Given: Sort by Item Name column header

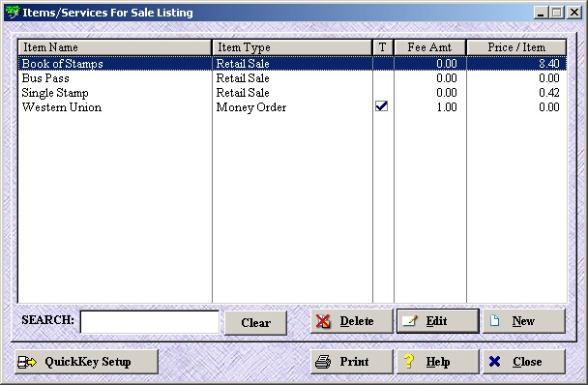Looking at the screenshot, I should coord(115,47).
